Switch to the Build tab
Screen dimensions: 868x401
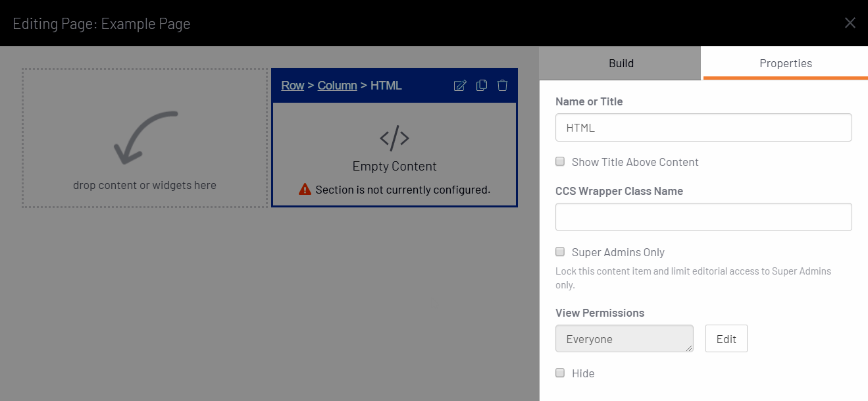(621, 63)
